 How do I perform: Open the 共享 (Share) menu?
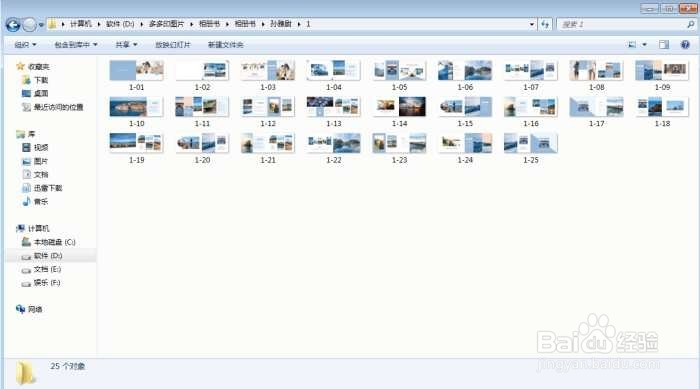126,45
